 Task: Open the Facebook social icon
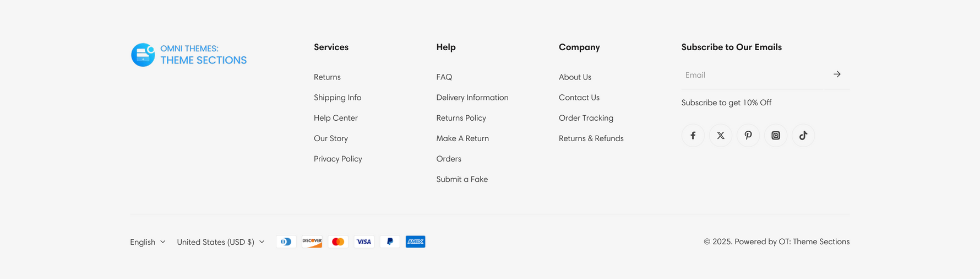[693, 136]
